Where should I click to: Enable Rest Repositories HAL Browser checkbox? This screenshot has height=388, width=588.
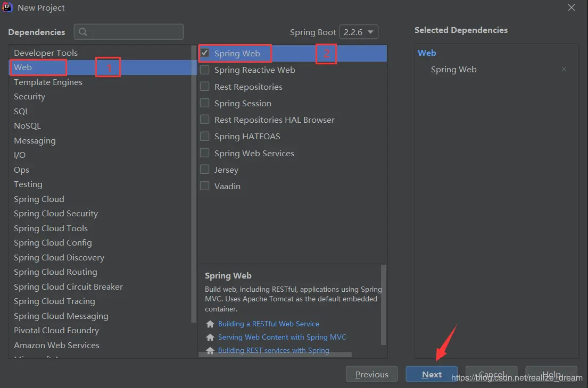205,120
